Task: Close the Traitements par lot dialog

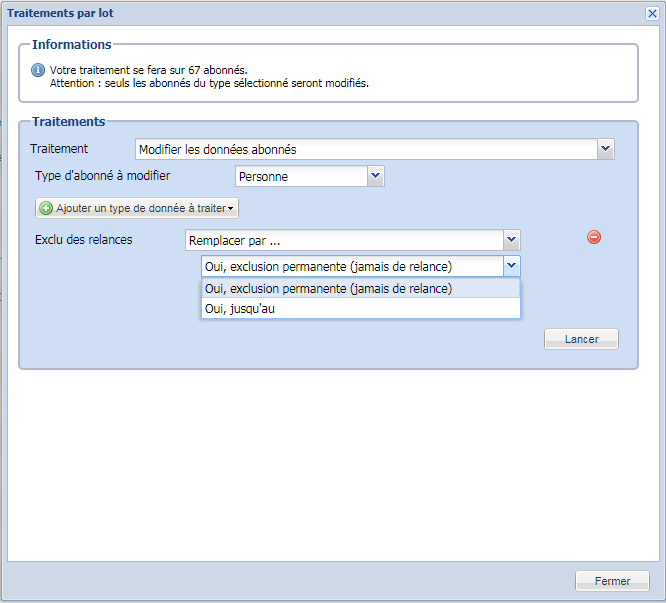Action: point(651,12)
